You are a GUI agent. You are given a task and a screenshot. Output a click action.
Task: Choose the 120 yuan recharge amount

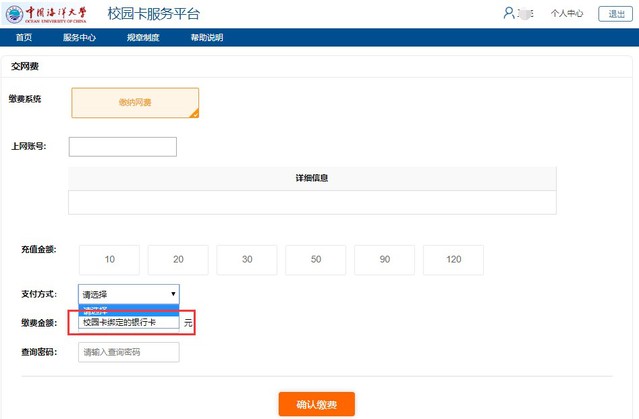click(x=453, y=260)
